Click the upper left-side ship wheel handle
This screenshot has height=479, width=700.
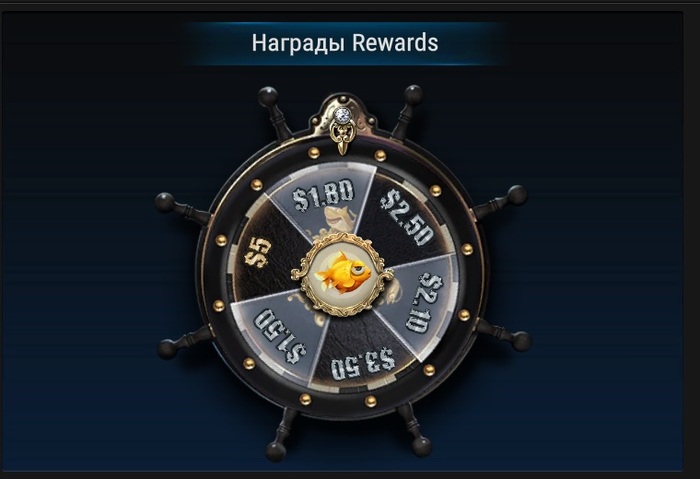[183, 207]
